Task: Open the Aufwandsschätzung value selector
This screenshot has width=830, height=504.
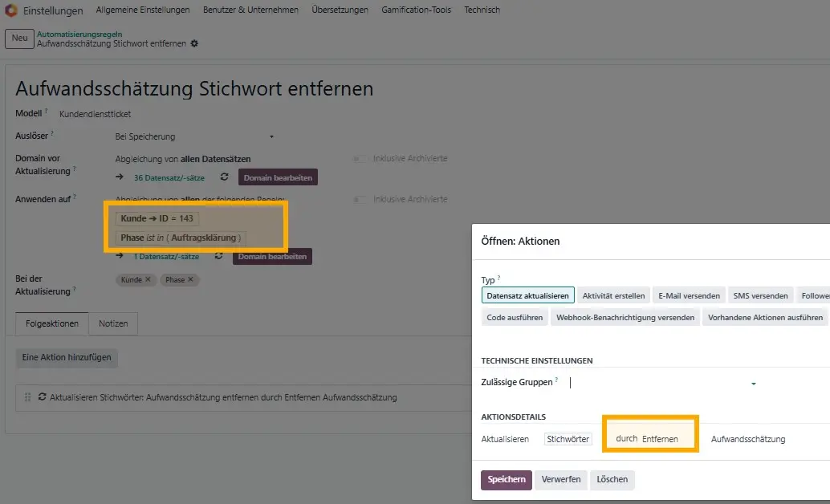Action: [747, 439]
